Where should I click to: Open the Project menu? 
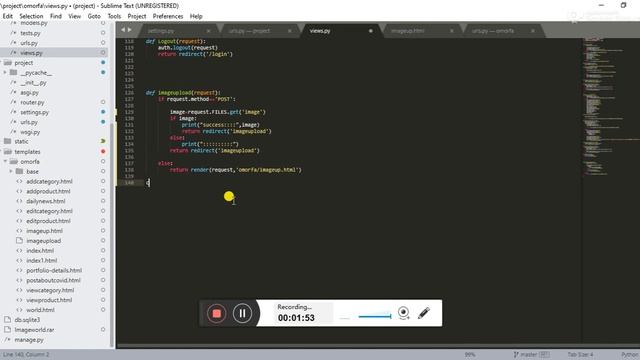137,16
